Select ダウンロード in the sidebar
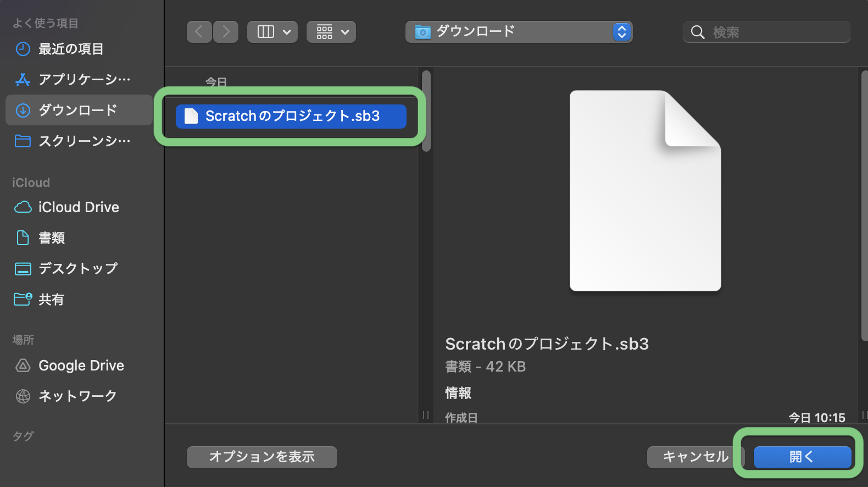The width and height of the screenshot is (868, 487). (x=77, y=110)
